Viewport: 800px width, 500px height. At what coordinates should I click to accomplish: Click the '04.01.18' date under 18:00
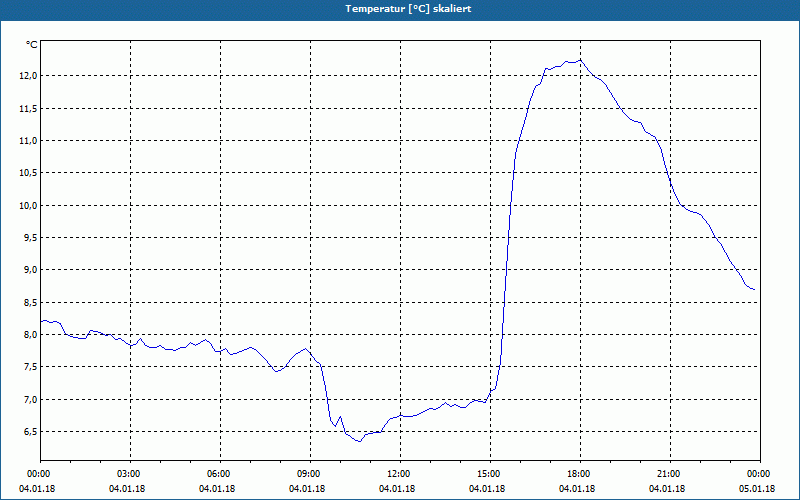pos(577,489)
